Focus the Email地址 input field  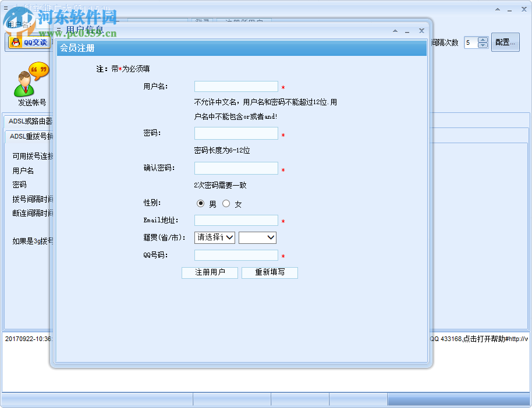coord(236,221)
